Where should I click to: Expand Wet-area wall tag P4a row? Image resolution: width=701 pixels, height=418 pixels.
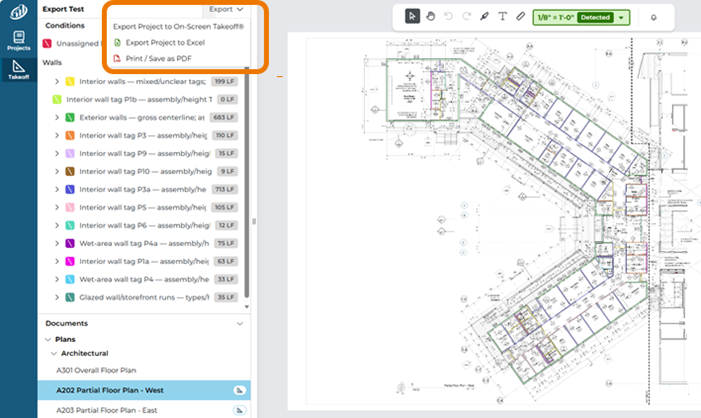tap(57, 243)
